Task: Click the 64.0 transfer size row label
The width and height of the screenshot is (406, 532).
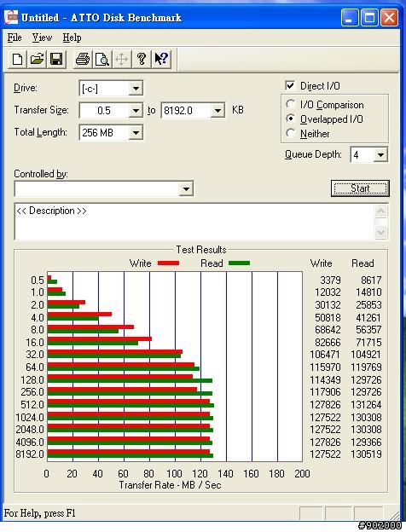Action: coord(35,367)
